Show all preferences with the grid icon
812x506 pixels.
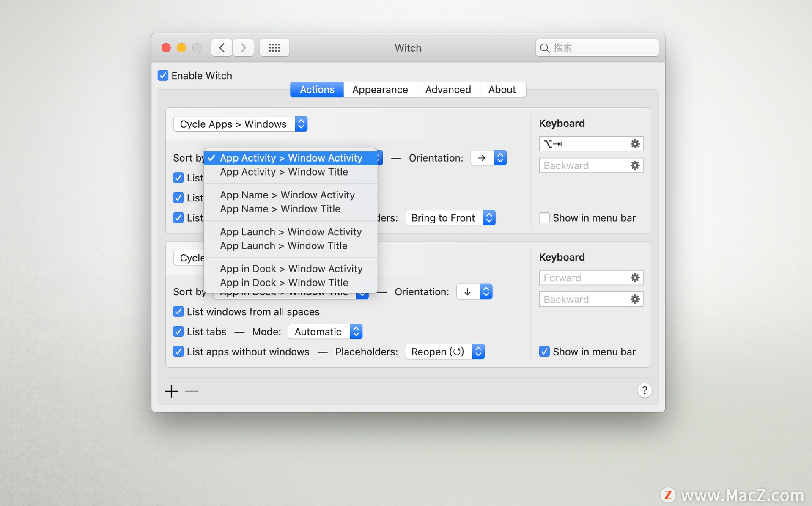pyautogui.click(x=274, y=48)
